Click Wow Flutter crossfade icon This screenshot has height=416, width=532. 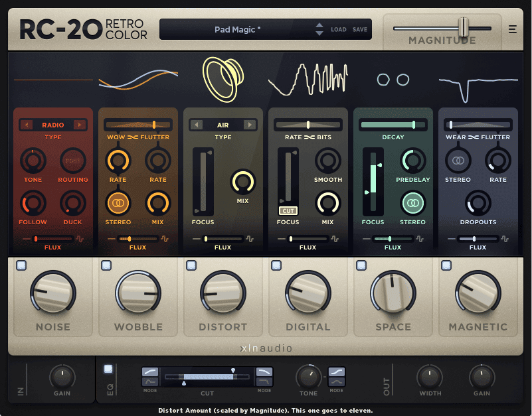pos(132,137)
